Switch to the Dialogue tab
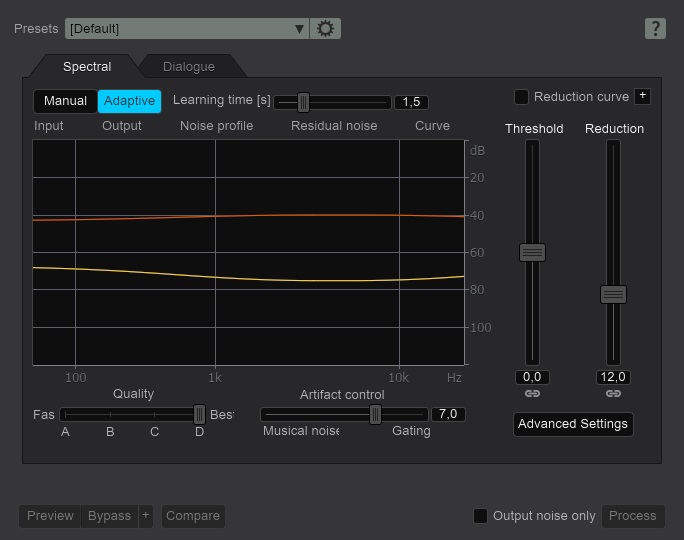 tap(189, 67)
